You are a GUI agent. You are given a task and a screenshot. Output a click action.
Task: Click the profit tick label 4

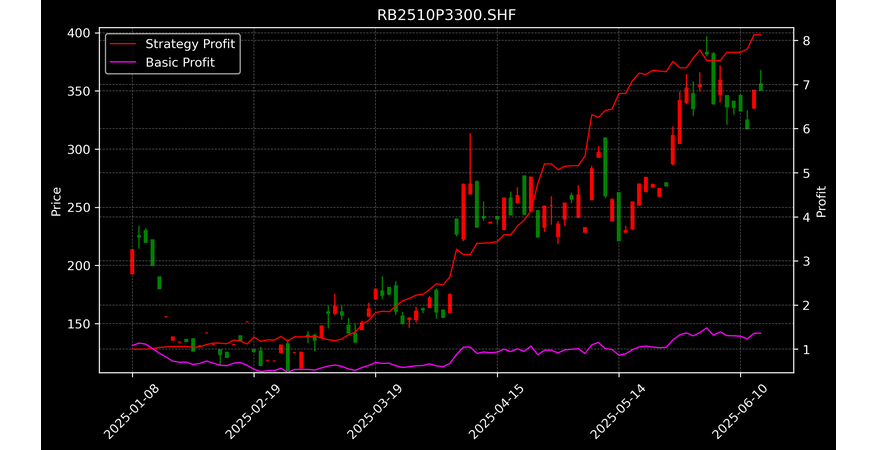807,217
